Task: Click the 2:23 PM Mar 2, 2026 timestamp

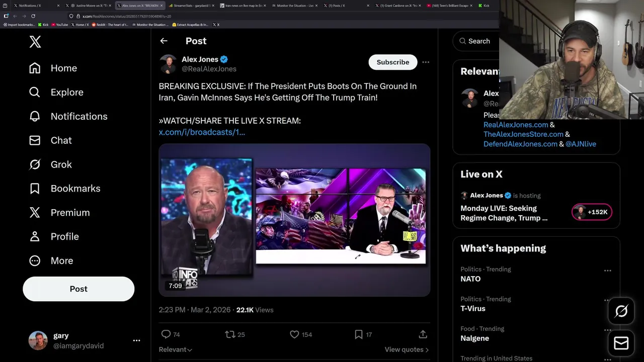Action: click(195, 310)
